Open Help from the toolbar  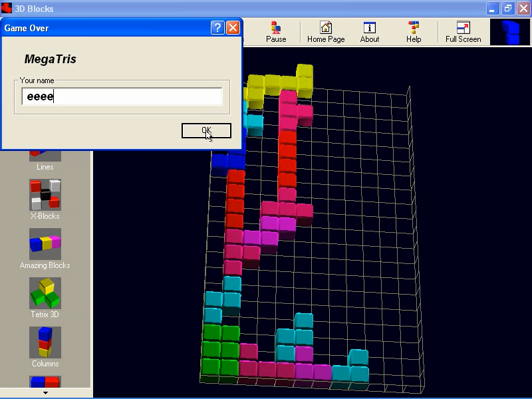413,31
